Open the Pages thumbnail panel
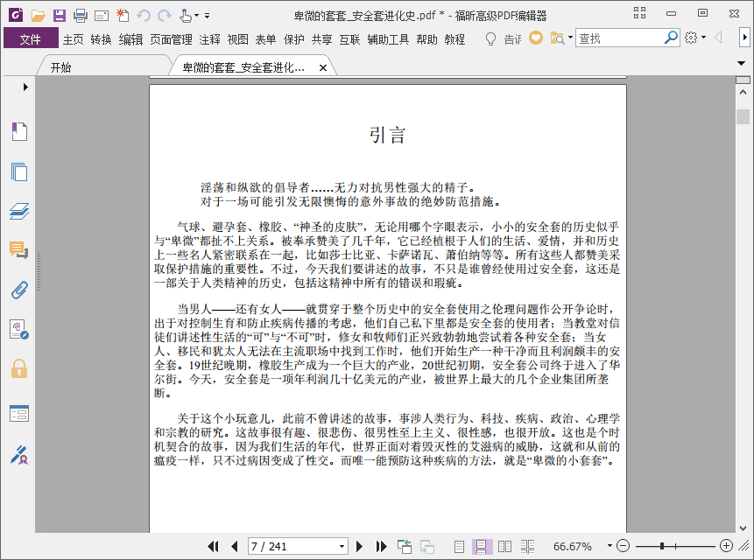 19,171
